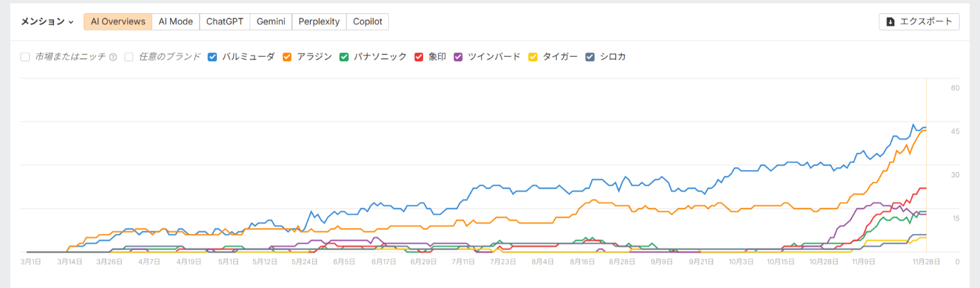Click the info icon beside 市場またはニッチ
980x288 pixels.
click(x=113, y=57)
